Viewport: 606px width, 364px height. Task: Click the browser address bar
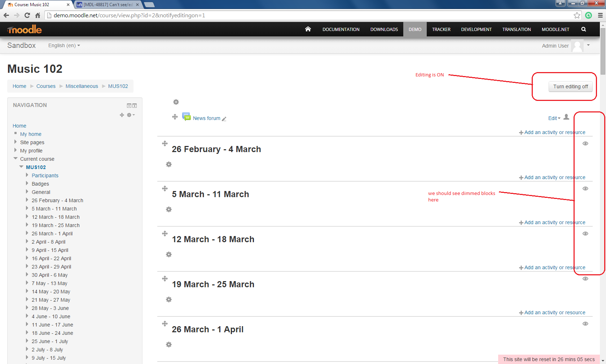[310, 15]
